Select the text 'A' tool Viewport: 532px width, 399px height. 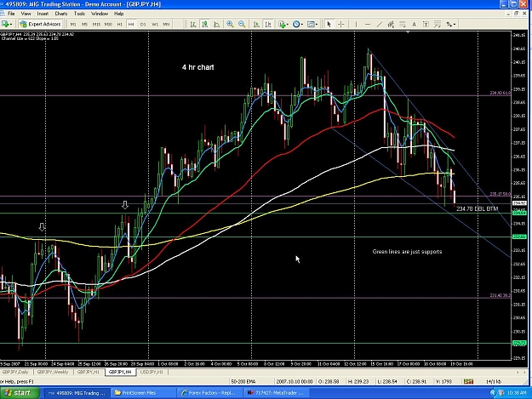pos(414,24)
